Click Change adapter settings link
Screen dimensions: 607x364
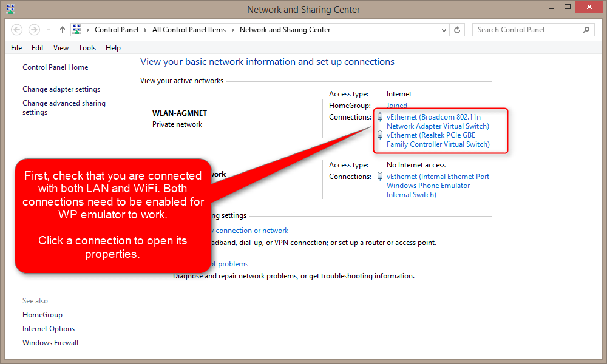click(x=61, y=89)
